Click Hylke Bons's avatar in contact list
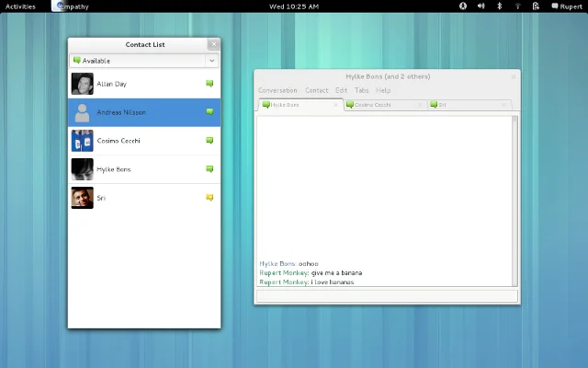Screen dimensions: 588x368 [83, 169]
